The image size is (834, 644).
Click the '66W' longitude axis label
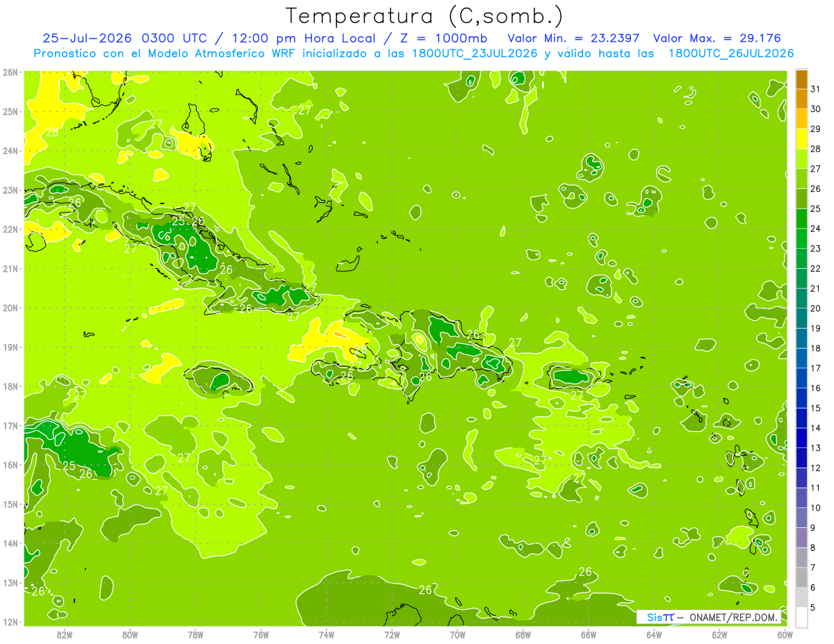589,634
